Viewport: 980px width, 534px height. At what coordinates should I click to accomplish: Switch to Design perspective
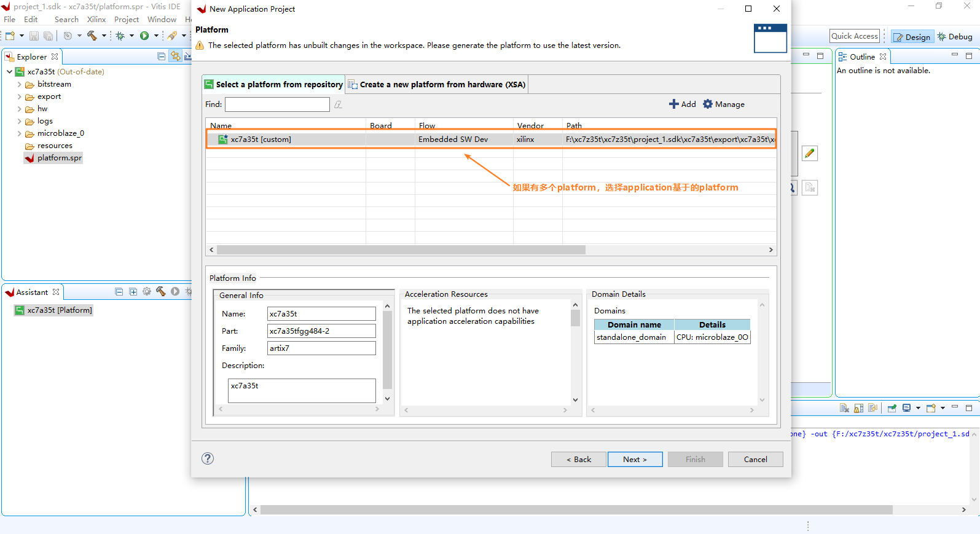[x=912, y=37]
